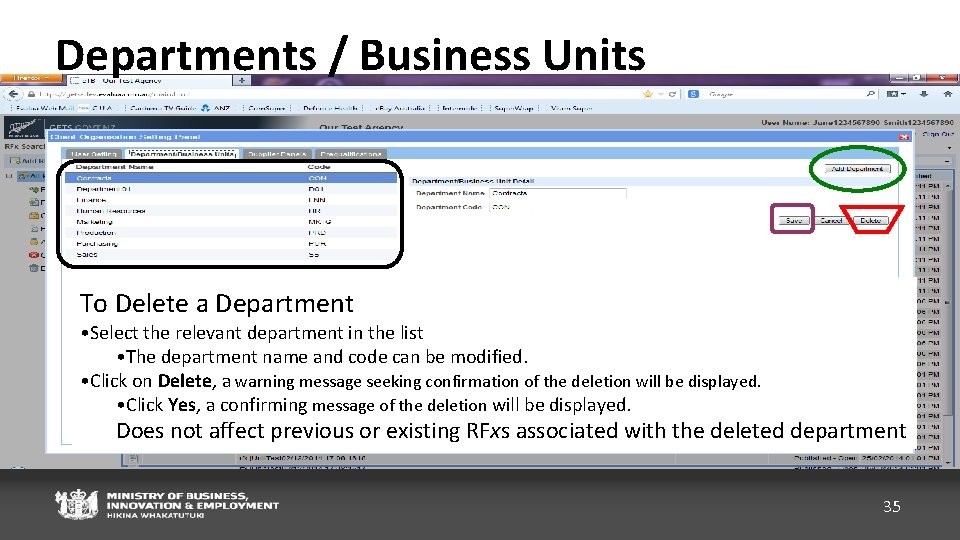This screenshot has height=540, width=960.
Task: Click the Add Department button
Action: pyautogui.click(x=857, y=169)
